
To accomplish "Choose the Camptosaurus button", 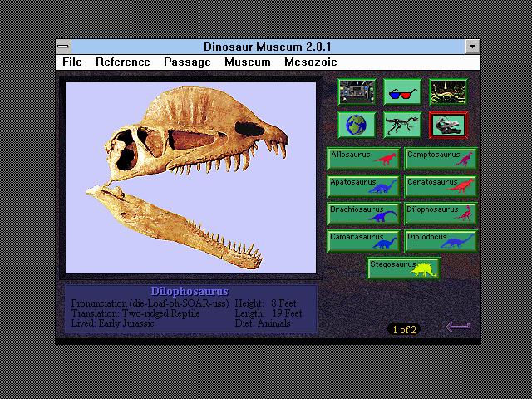I will point(441,159).
